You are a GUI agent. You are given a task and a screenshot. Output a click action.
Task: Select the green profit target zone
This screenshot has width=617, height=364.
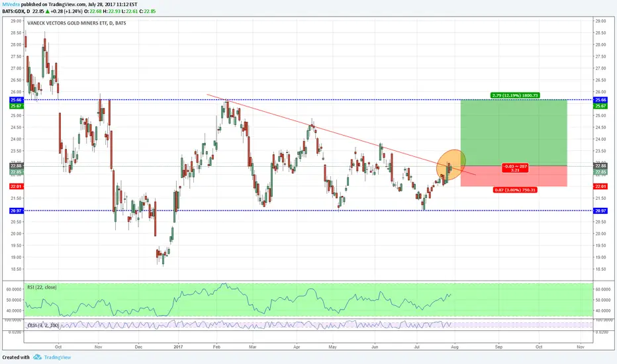pos(514,132)
